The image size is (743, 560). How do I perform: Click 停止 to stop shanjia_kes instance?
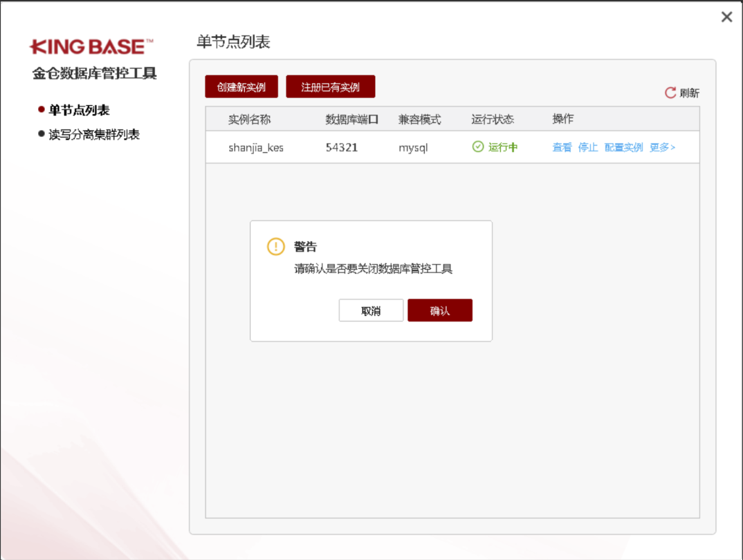tap(587, 147)
